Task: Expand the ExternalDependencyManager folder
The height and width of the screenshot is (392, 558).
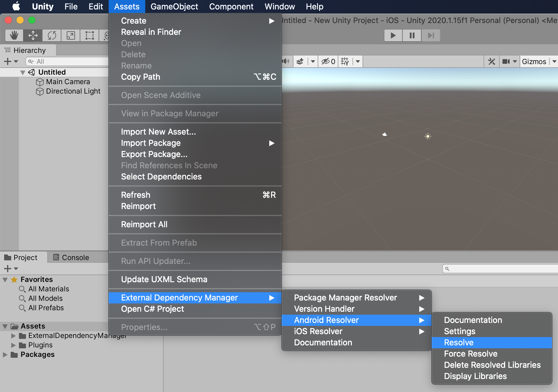Action: (13, 336)
